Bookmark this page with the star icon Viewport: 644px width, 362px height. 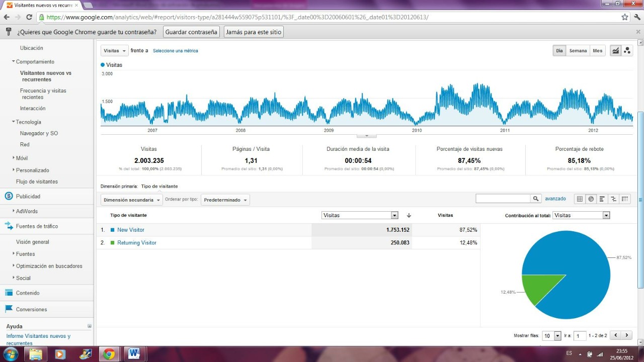(x=625, y=17)
